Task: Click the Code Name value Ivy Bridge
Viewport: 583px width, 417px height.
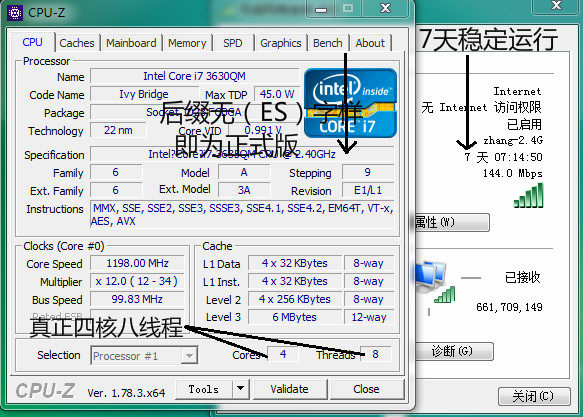Action: pyautogui.click(x=144, y=94)
